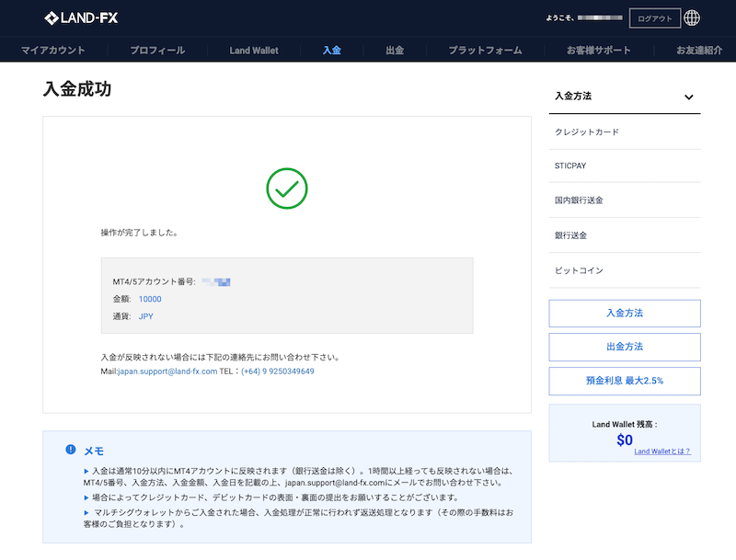Click the 操作が完了しました。 message
The image size is (736, 560).
[140, 233]
